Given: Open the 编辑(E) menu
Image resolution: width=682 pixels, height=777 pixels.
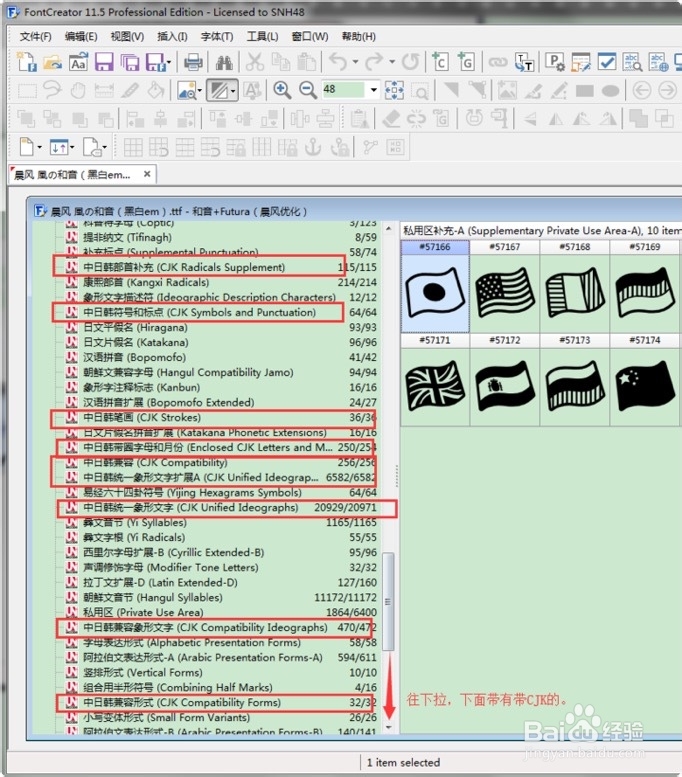Looking at the screenshot, I should pyautogui.click(x=81, y=36).
